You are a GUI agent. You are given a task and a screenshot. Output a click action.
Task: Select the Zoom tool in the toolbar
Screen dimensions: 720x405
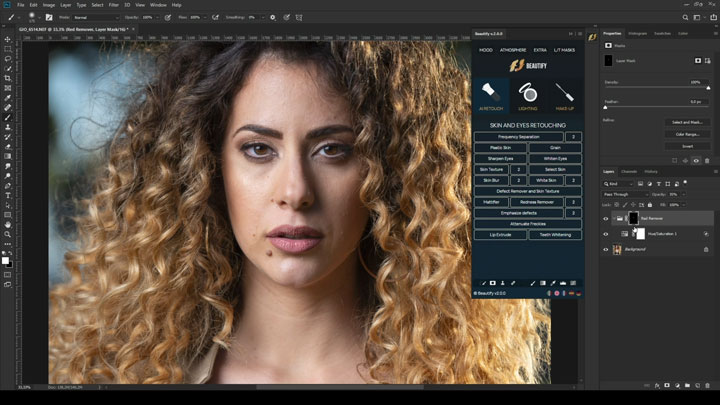(7, 234)
